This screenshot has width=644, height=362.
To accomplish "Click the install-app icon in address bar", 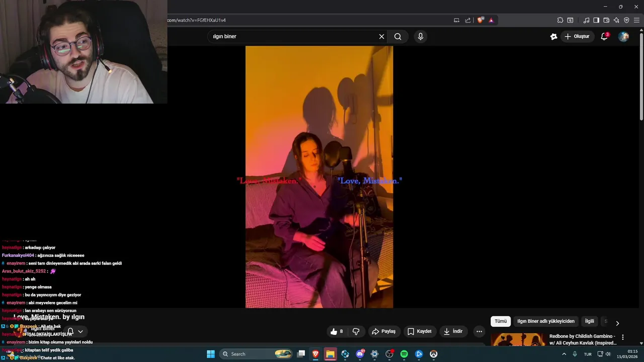I will tap(456, 20).
